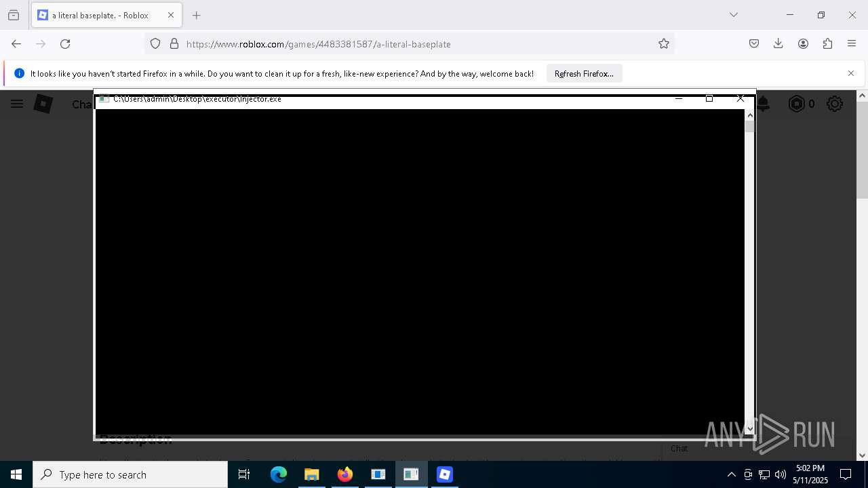The width and height of the screenshot is (868, 488).
Task: Go forward to the next page
Action: 41,43
